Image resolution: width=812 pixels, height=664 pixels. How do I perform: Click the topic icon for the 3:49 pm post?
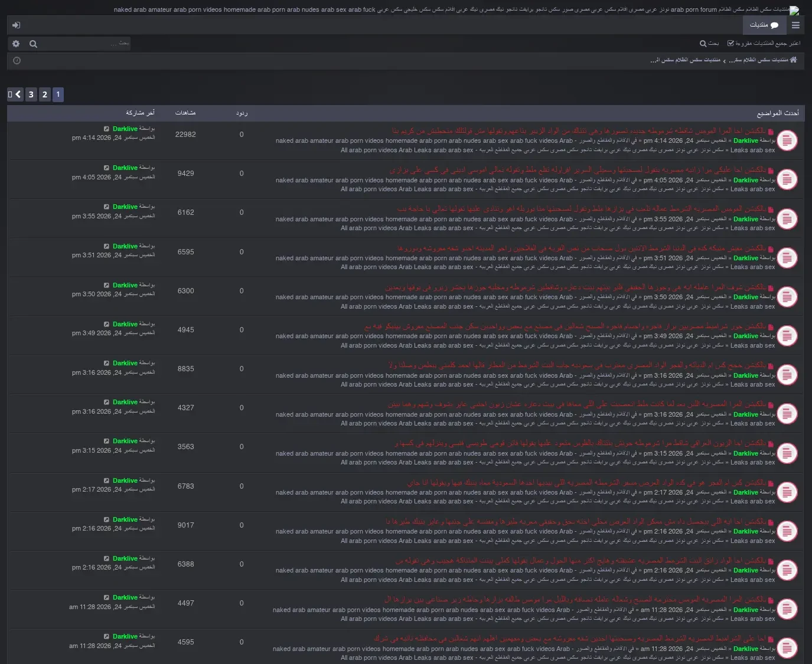tap(787, 336)
